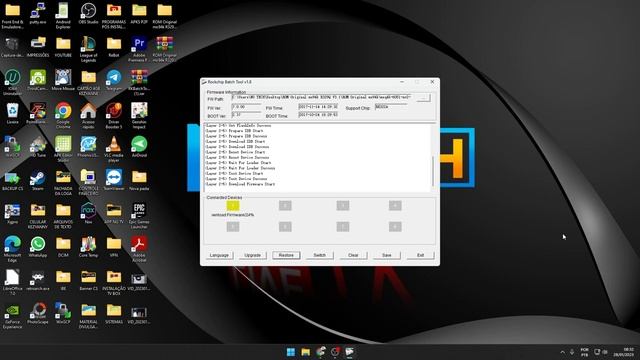
Task: Click gray device slot 2 in Connected Devices
Action: click(285, 206)
